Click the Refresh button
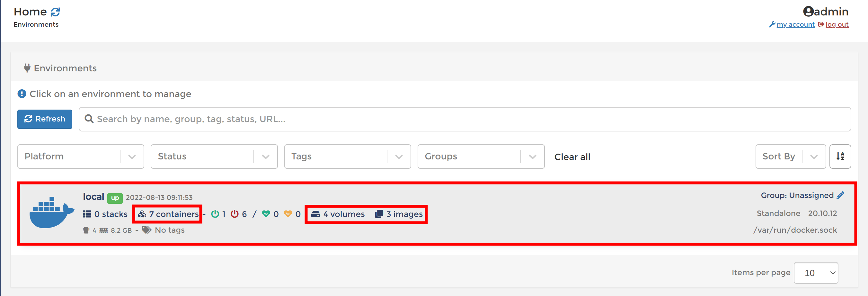The image size is (868, 296). coord(44,119)
